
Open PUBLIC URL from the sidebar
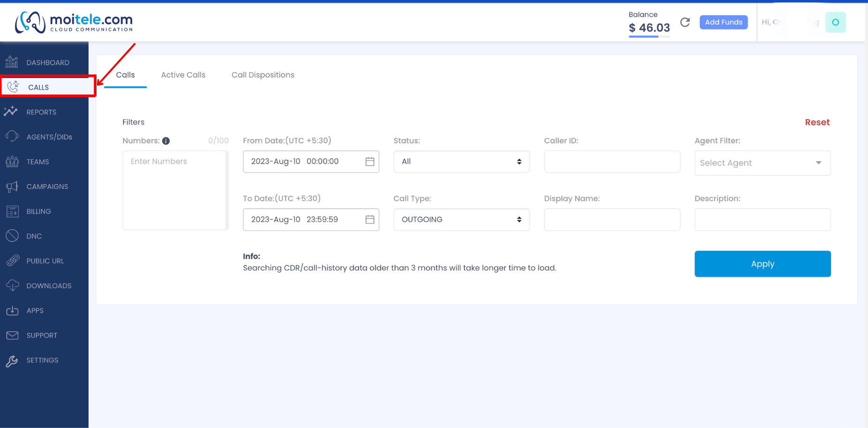click(44, 261)
